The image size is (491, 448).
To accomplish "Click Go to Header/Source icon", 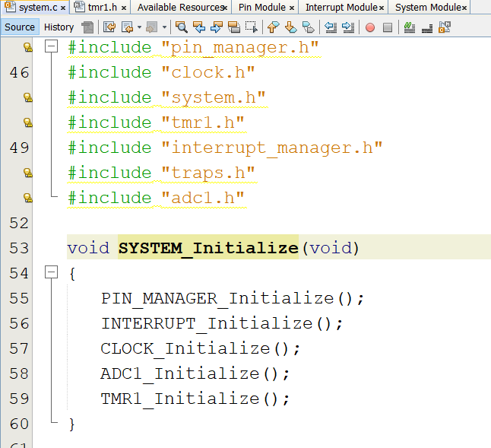I will click(445, 27).
